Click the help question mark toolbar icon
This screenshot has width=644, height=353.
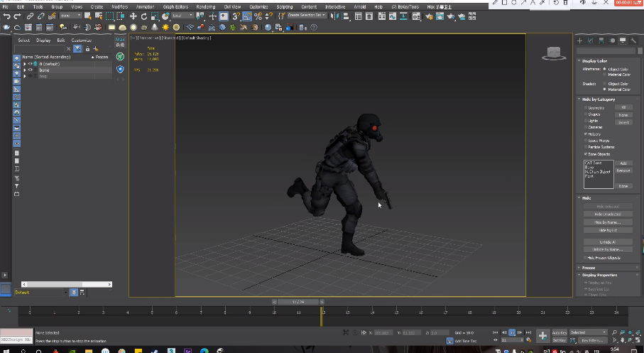[x=314, y=28]
